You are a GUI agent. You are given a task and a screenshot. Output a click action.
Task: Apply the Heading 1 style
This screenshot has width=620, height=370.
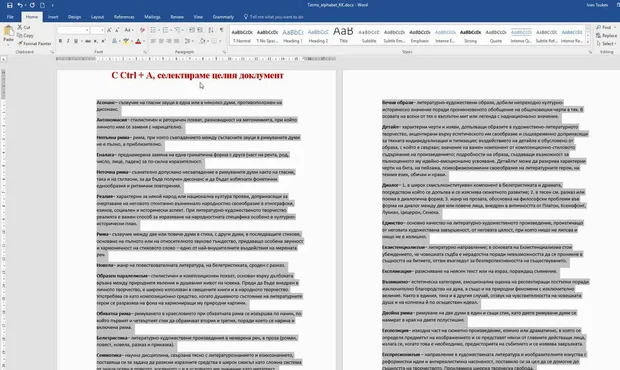point(293,36)
